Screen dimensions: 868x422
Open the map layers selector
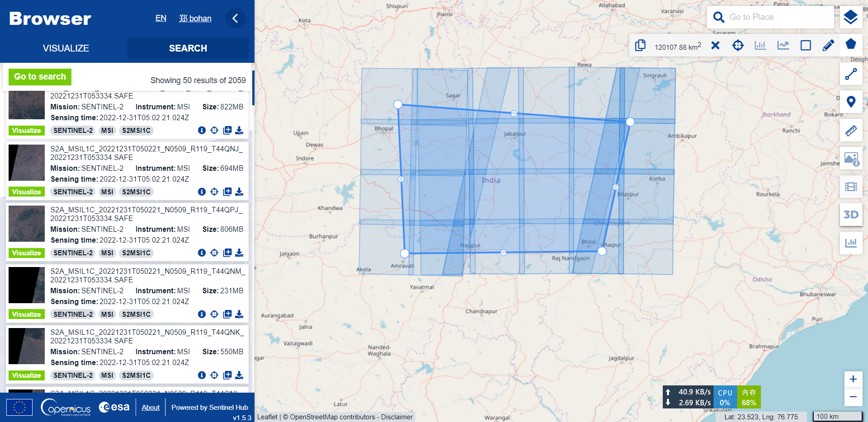[x=850, y=17]
